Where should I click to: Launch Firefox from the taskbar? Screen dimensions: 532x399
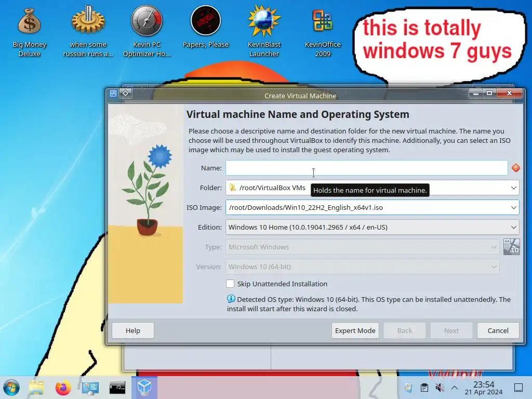pos(63,387)
